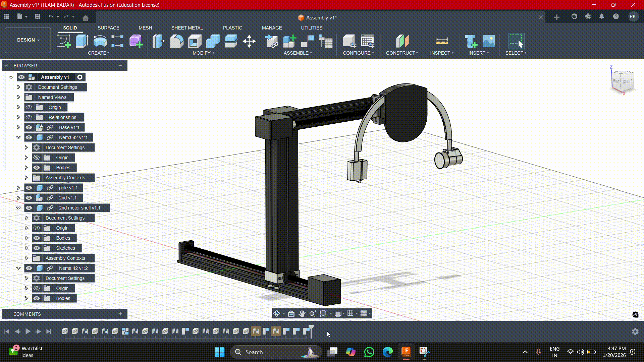This screenshot has height=362, width=644.
Task: Click the Insert Canvas image icon
Action: pyautogui.click(x=489, y=41)
